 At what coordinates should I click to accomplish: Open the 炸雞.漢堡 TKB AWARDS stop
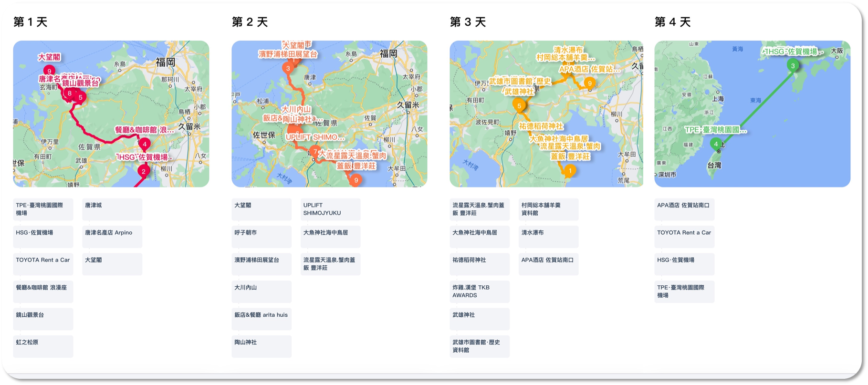coord(480,291)
